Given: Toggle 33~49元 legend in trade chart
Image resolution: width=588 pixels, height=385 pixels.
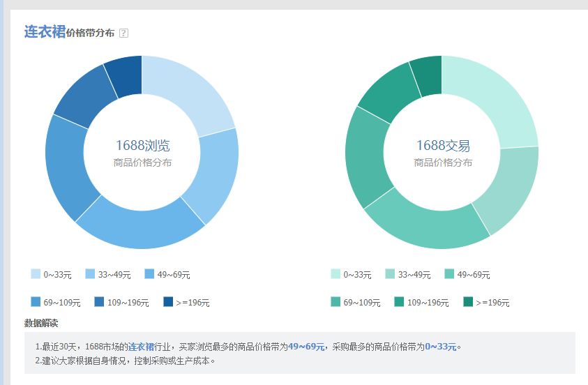Looking at the screenshot, I should pyautogui.click(x=408, y=274).
